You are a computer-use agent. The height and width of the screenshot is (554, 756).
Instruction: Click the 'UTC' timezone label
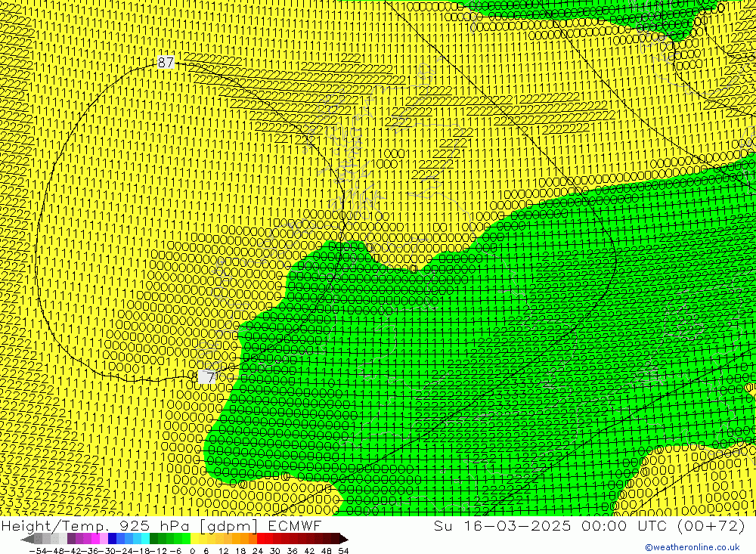[x=652, y=525]
